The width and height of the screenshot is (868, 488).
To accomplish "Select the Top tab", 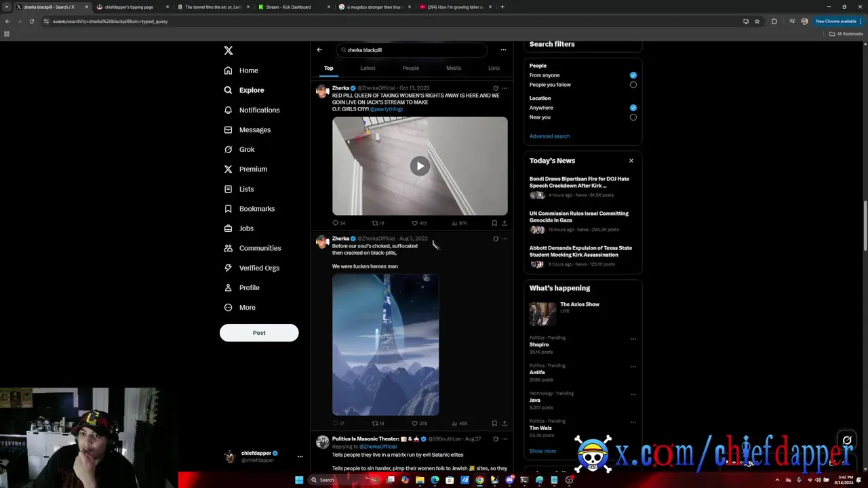I will click(x=328, y=68).
